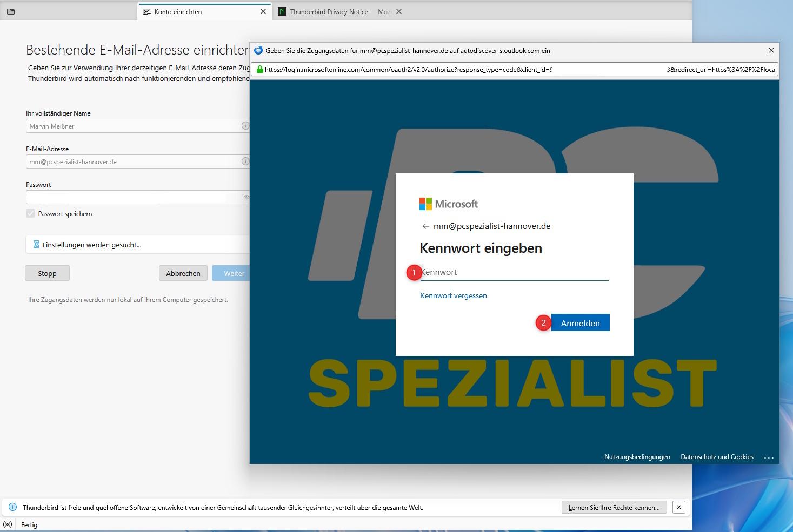This screenshot has height=532, width=793.
Task: Click the Abbrechen button
Action: (x=183, y=273)
